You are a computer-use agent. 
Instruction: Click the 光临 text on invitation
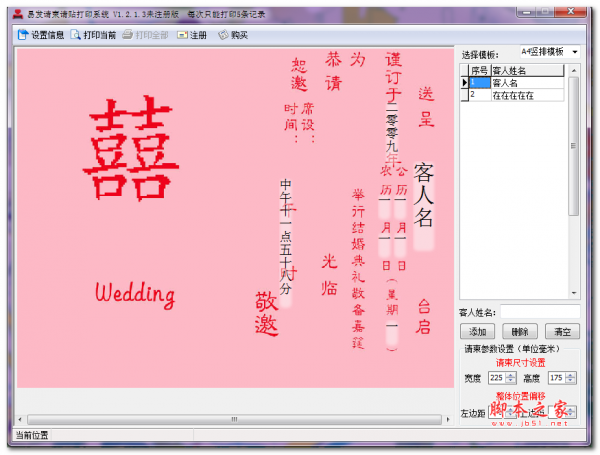coord(329,275)
